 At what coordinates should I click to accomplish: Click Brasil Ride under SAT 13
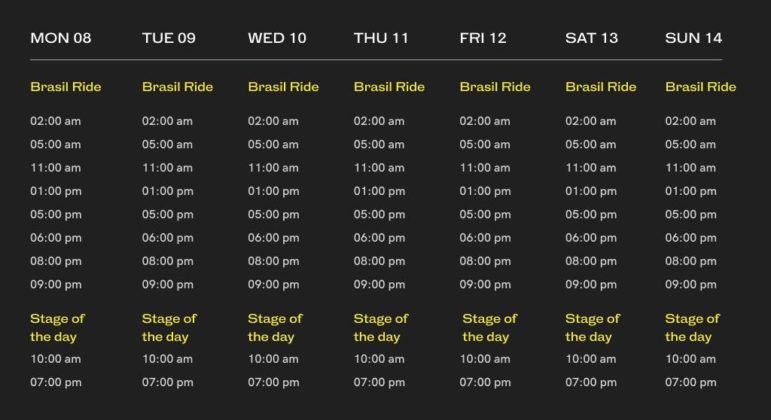601,87
